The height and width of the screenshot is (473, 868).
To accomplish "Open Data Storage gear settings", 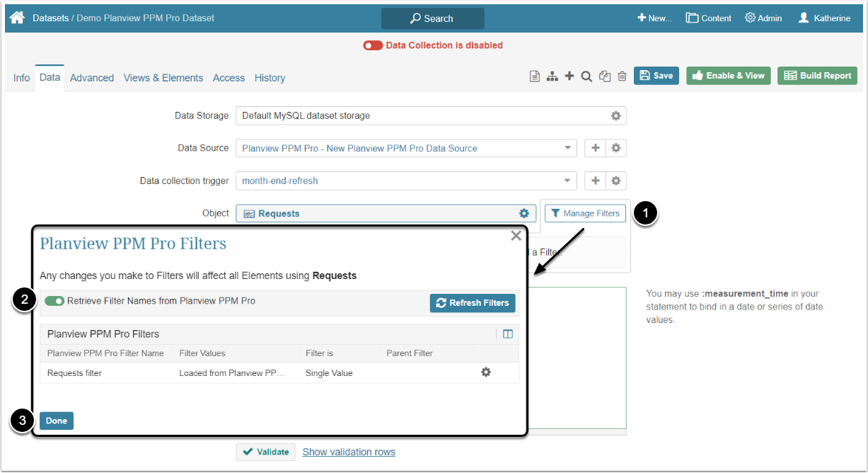I will pos(616,115).
